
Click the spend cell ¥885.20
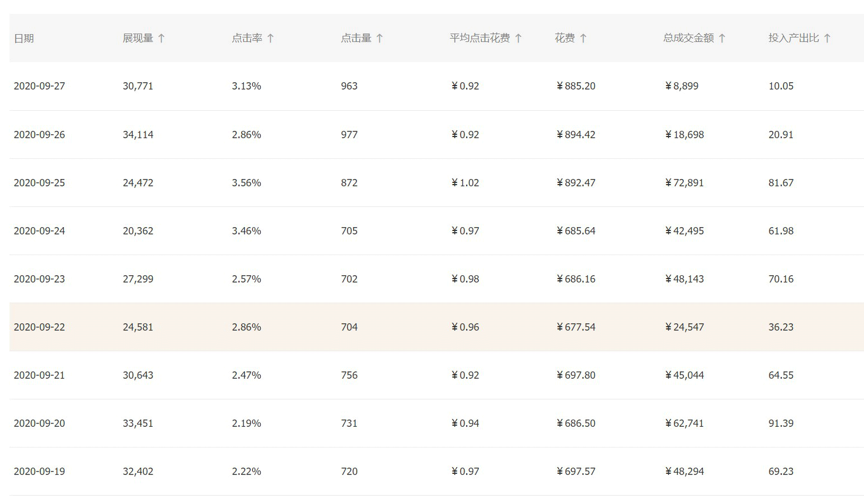(576, 86)
